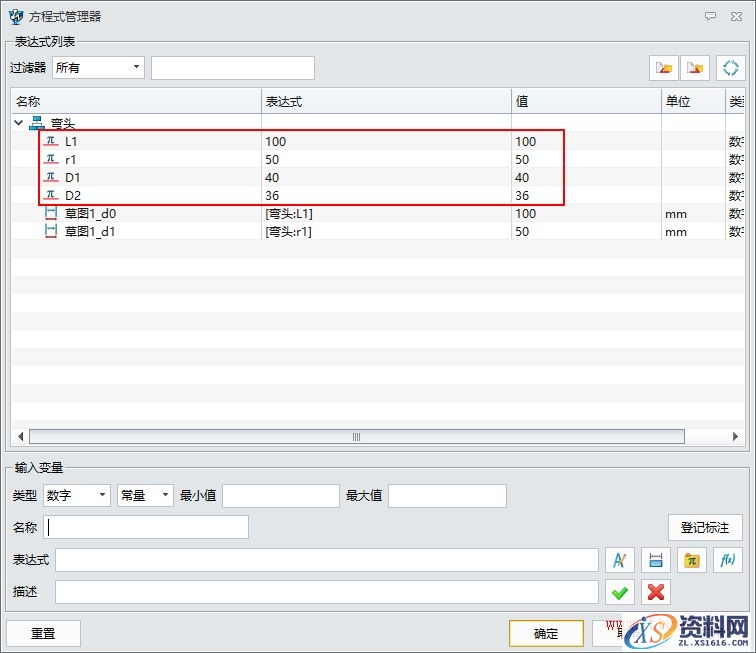Click the scrollbar right arrow

(735, 437)
